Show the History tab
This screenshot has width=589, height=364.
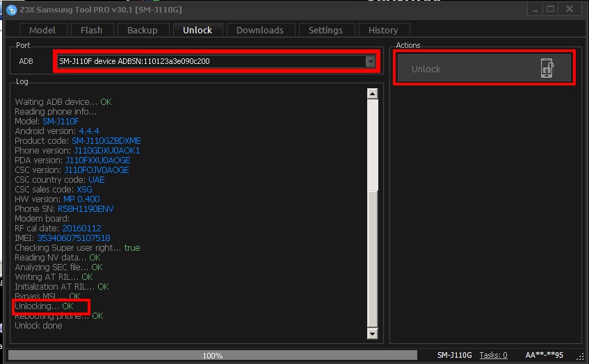tap(383, 30)
